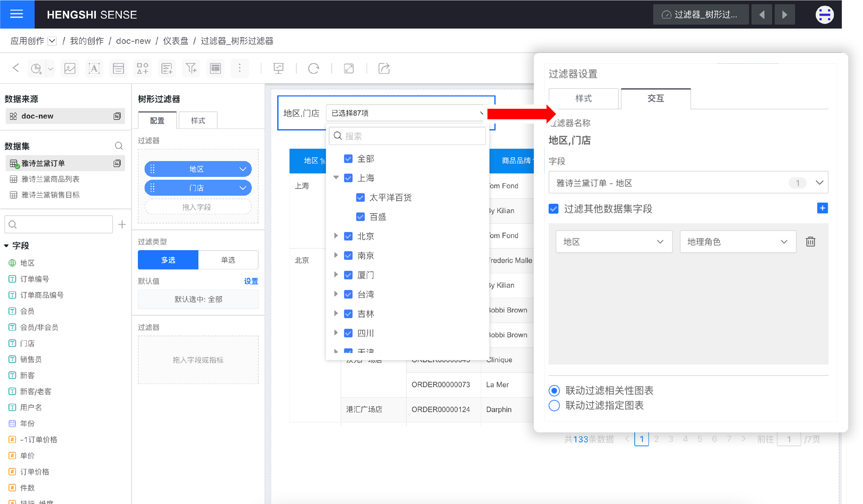
Task: Click the embed panel icon
Action: [215, 68]
